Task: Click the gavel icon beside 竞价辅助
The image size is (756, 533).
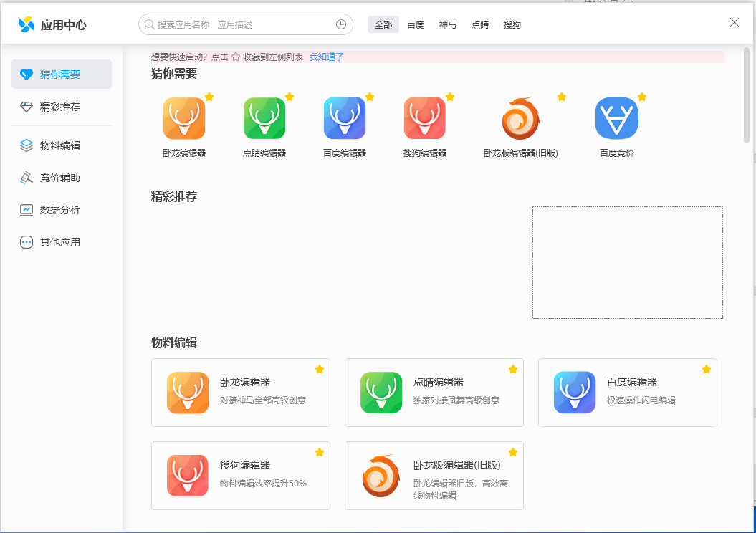Action: (x=27, y=178)
